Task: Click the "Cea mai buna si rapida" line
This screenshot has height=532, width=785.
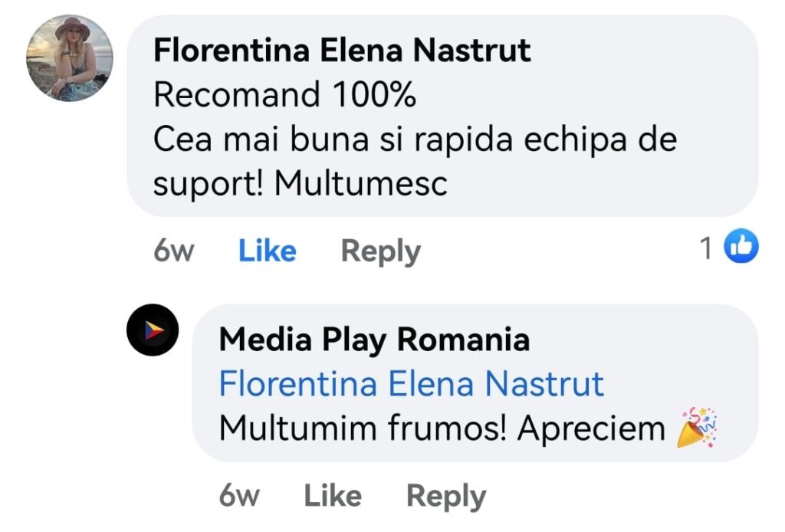Action: 415,140
